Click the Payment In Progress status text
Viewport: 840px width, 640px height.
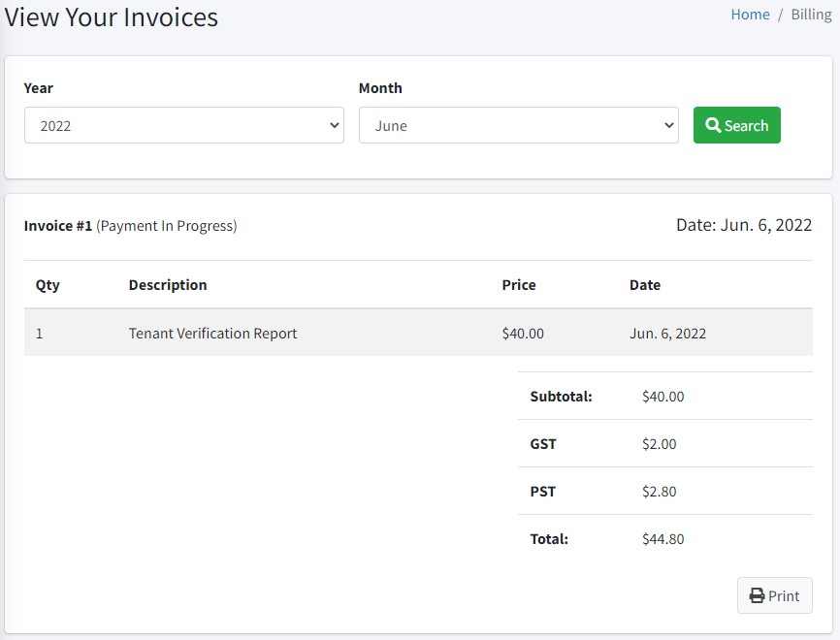pos(167,226)
